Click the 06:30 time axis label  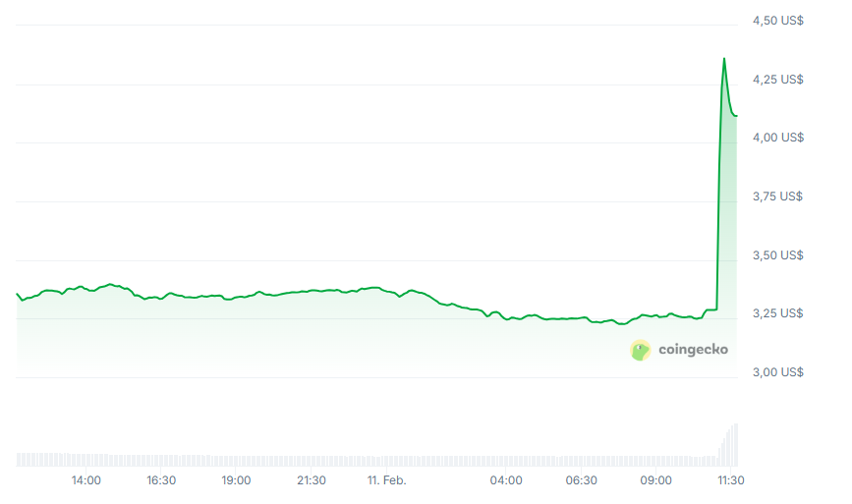coord(581,480)
